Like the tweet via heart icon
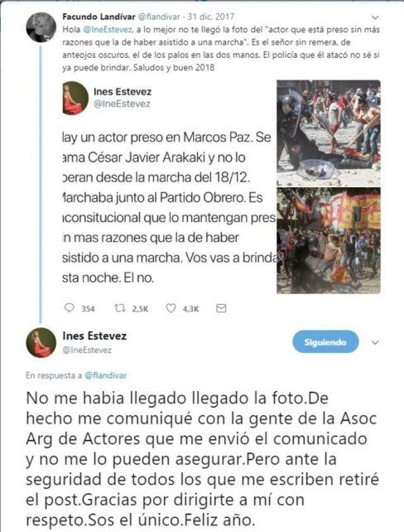 click(171, 308)
